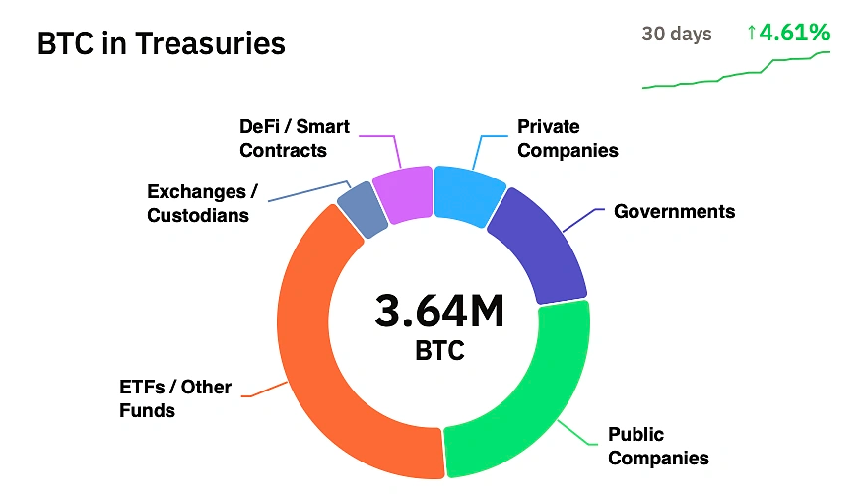Click the 4.61% change value
The image size is (868, 498).
tap(794, 33)
